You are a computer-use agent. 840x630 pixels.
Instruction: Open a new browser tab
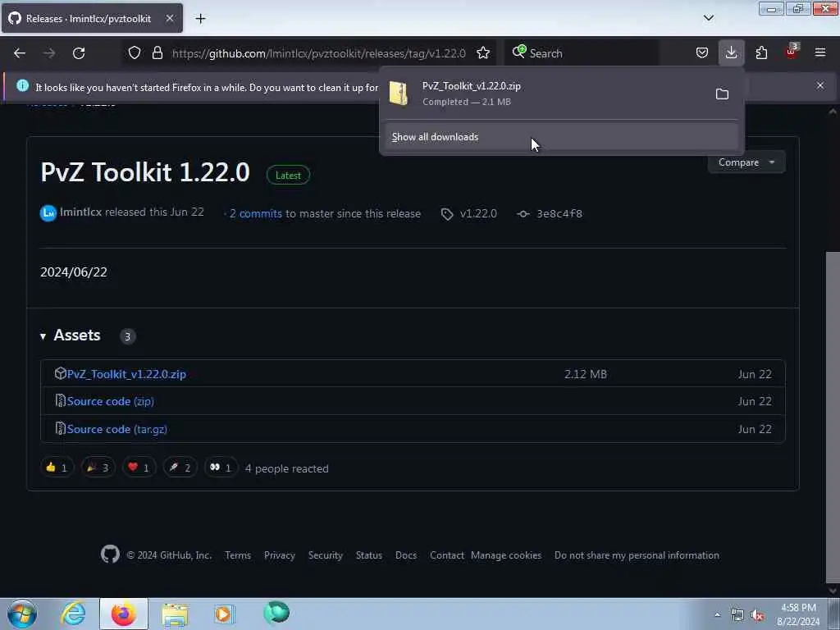[200, 19]
